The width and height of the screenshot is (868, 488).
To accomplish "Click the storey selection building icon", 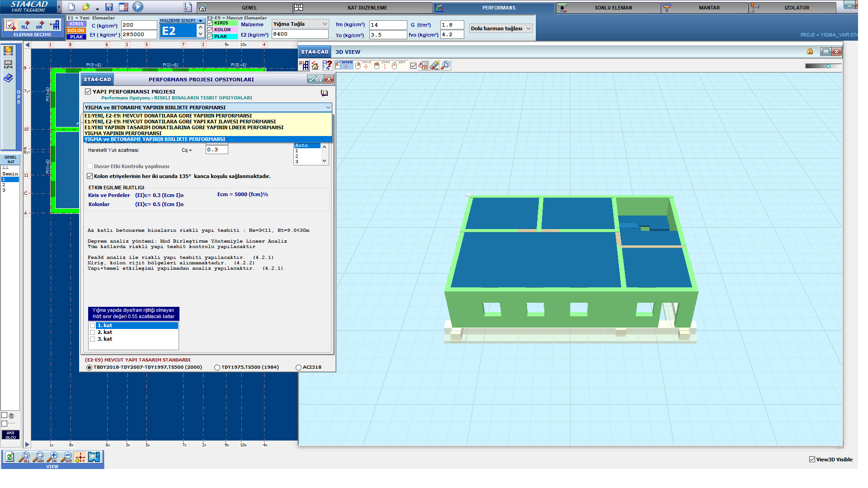I will pyautogui.click(x=55, y=25).
